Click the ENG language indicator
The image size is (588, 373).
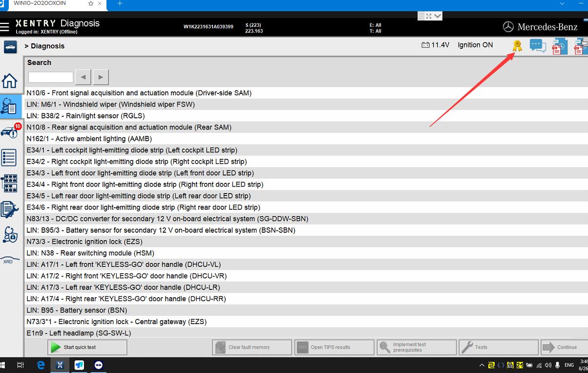tap(569, 365)
